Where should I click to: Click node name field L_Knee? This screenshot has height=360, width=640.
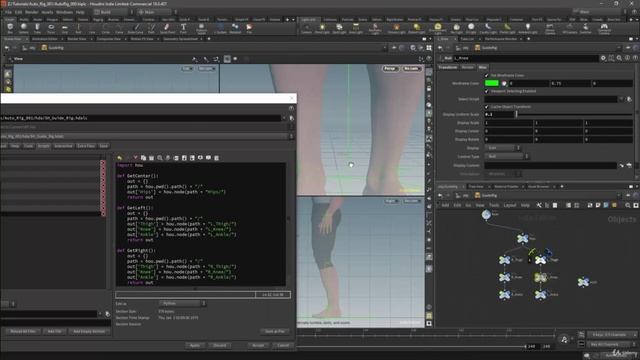tap(526, 58)
